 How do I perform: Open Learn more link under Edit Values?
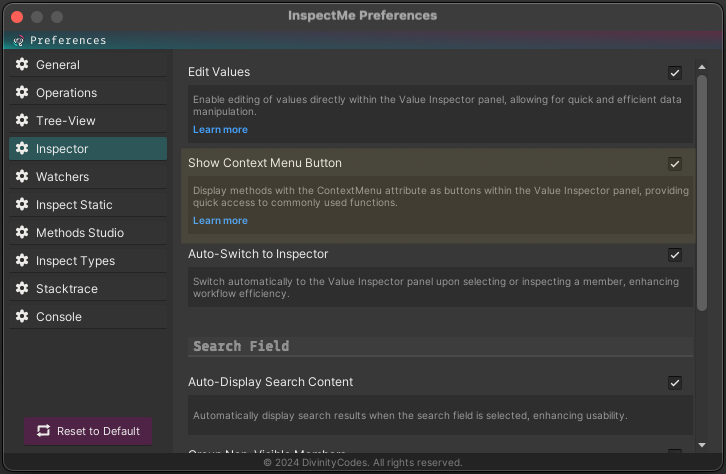(x=220, y=130)
